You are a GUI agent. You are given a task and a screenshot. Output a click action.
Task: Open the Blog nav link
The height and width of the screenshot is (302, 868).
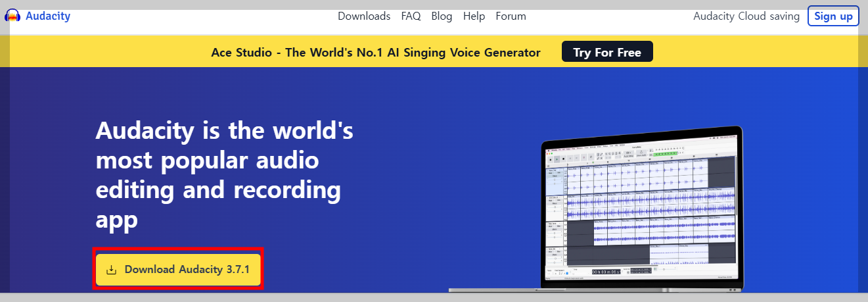click(x=442, y=16)
